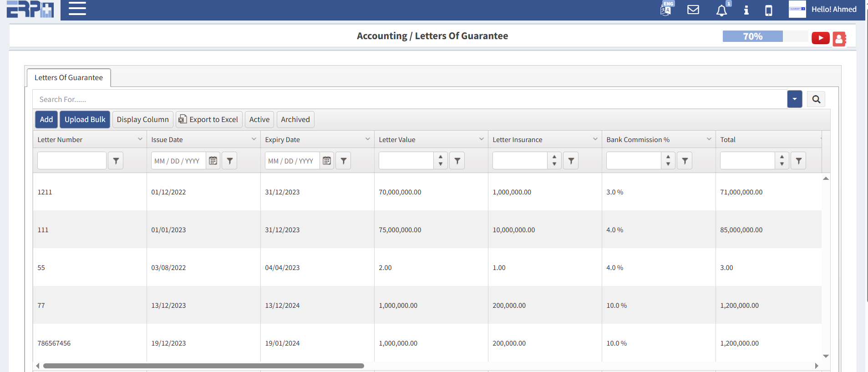Open Bank Commission % column menu

point(709,139)
